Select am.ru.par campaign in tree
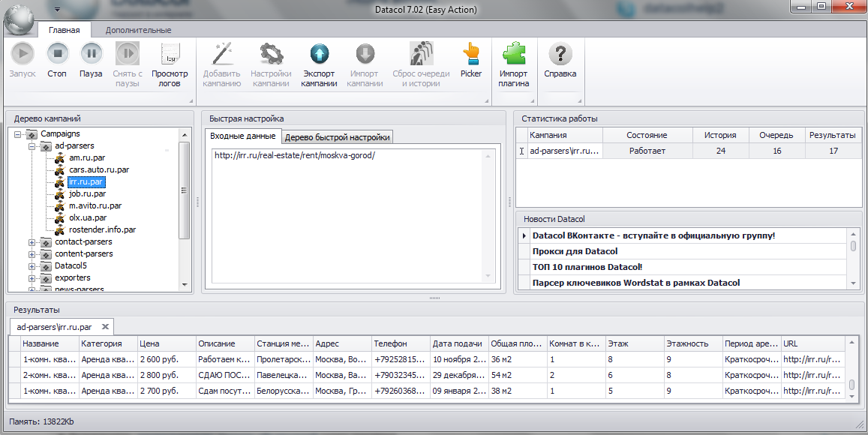The height and width of the screenshot is (435, 868). [87, 157]
